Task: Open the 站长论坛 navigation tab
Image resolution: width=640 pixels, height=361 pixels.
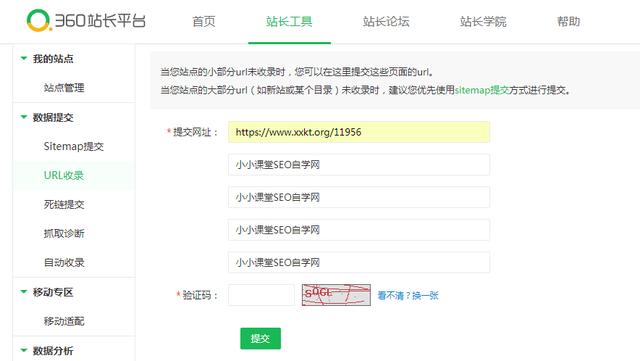Action: point(386,21)
